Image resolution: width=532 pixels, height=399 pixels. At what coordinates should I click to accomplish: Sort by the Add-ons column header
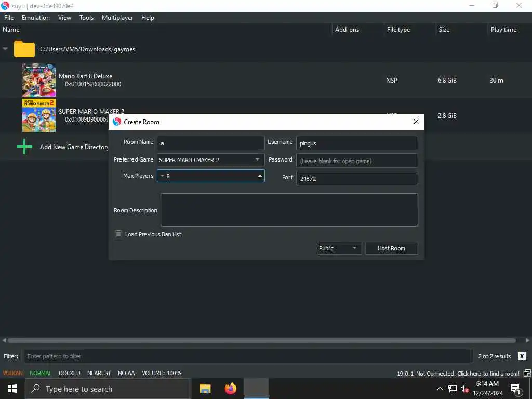347,30
